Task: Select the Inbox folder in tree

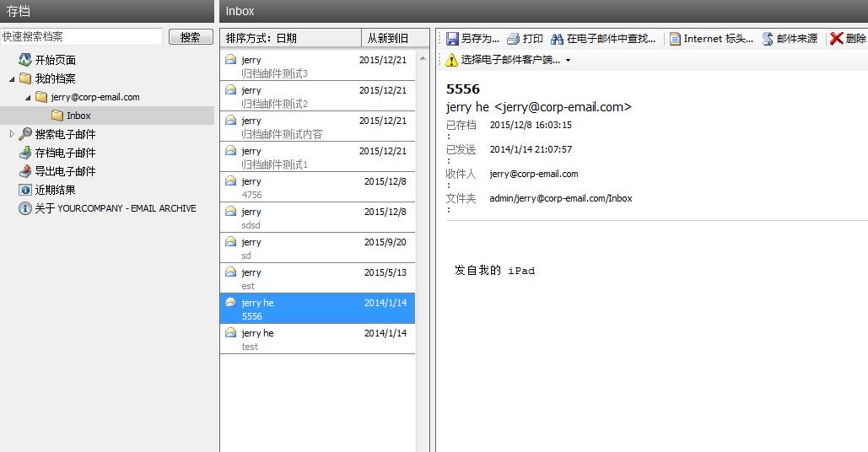Action: click(x=78, y=116)
